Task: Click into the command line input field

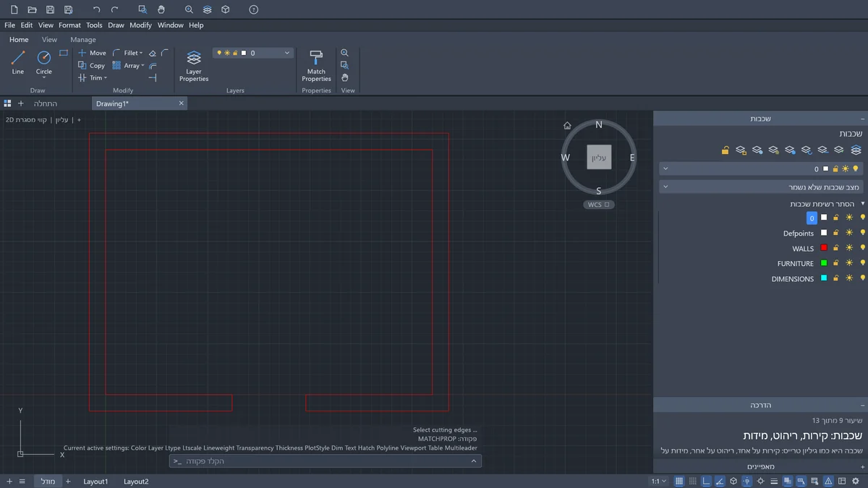Action: [325, 461]
